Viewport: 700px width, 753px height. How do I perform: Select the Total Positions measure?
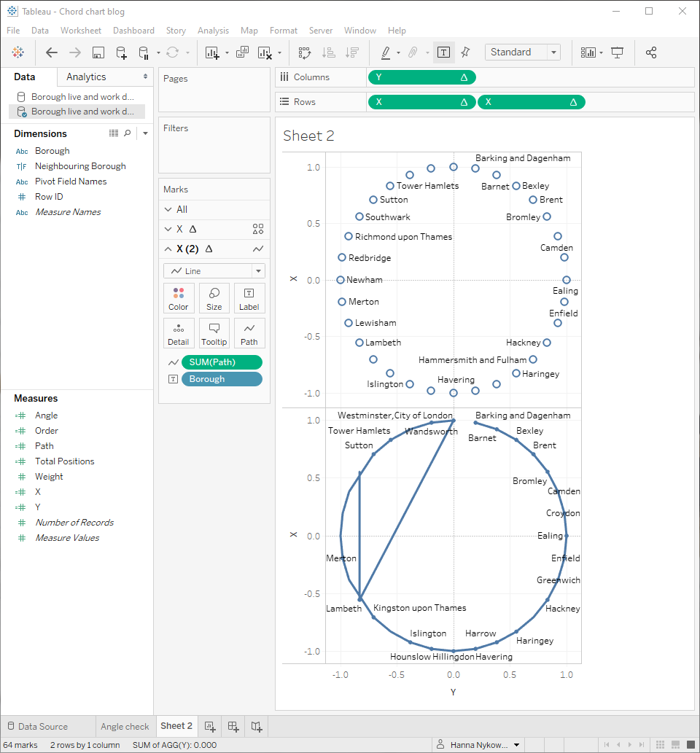(64, 461)
